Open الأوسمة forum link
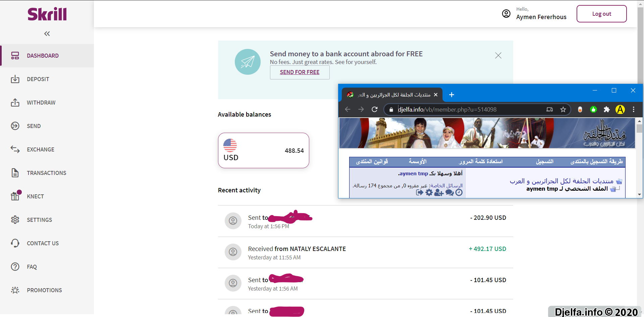Viewport: 644px width, 317px height. (x=418, y=162)
